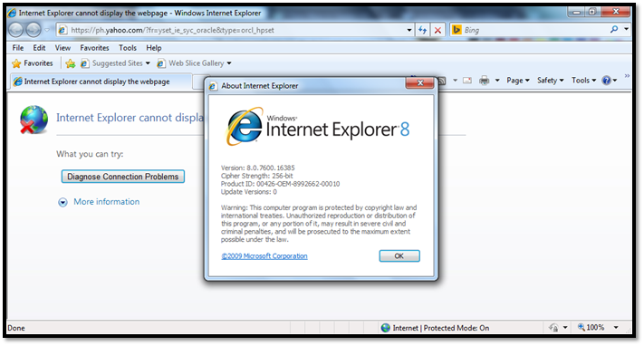Click the Internet Explorer 8 logo
This screenshot has height=346, width=644.
click(x=318, y=127)
